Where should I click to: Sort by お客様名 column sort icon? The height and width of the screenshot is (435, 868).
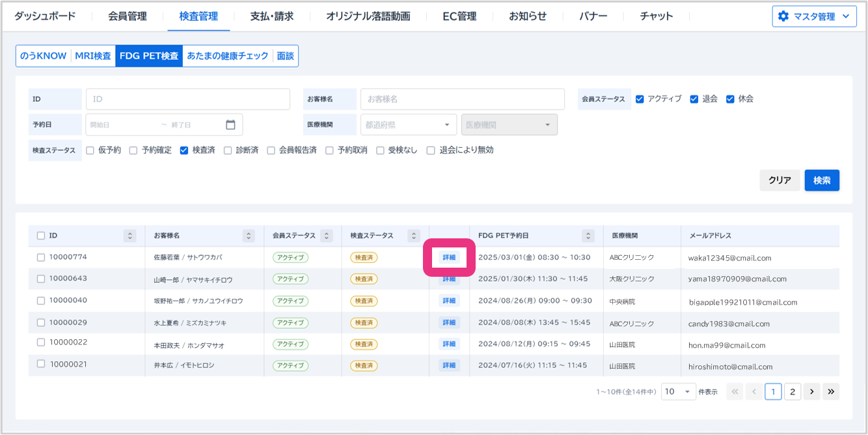click(x=248, y=236)
